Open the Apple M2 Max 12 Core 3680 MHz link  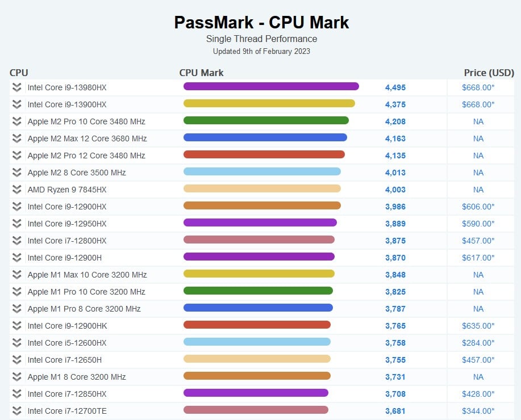click(87, 138)
